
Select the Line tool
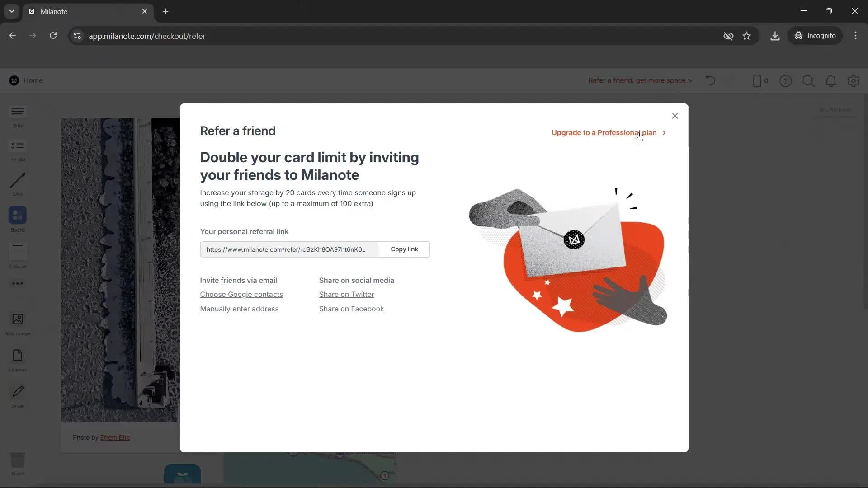pos(18,180)
